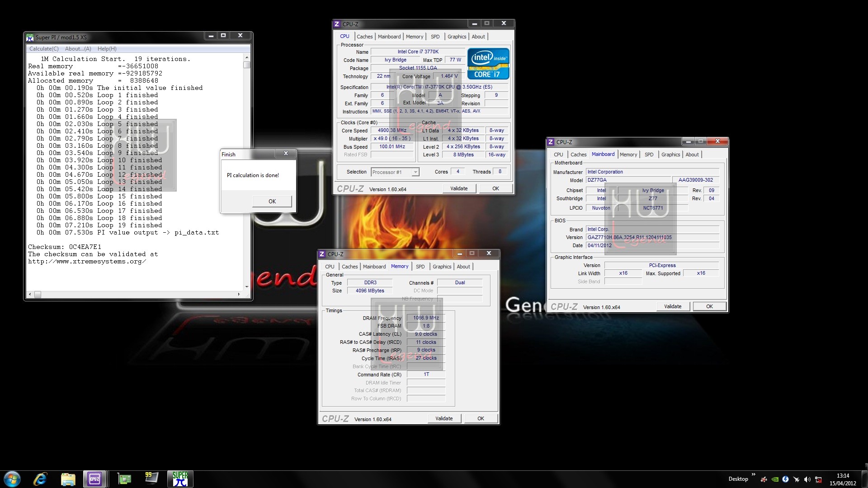Click the Command Rate 1T value
The image size is (868, 488).
click(x=426, y=374)
